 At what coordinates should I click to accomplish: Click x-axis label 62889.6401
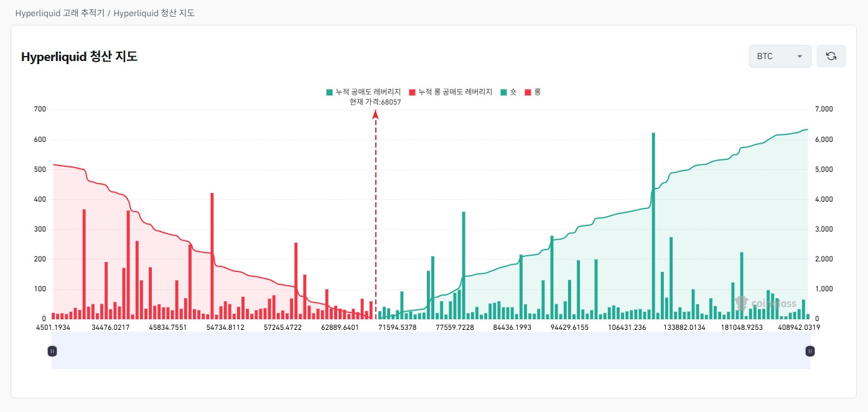pyautogui.click(x=340, y=327)
